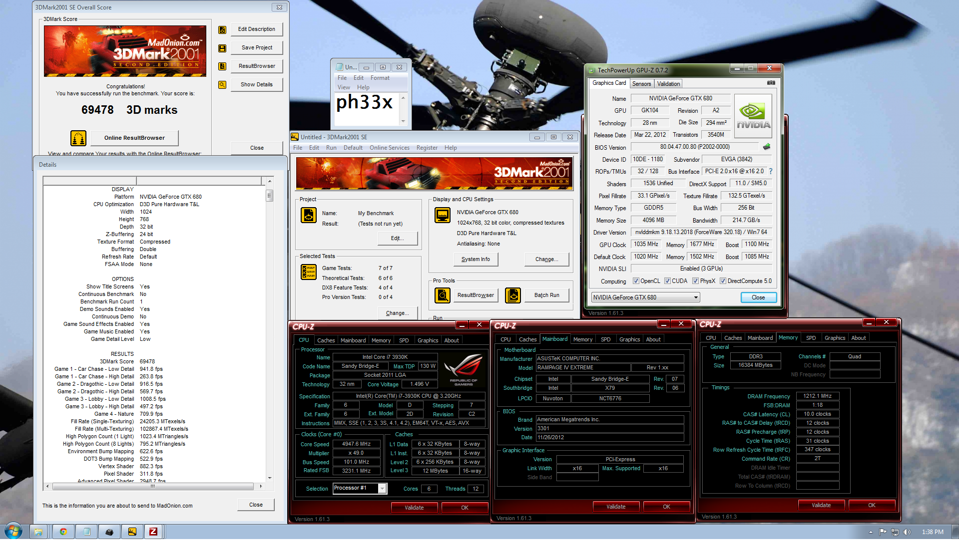Click the GPU-Z screenshot camera icon
The height and width of the screenshot is (560, 959).
click(771, 83)
